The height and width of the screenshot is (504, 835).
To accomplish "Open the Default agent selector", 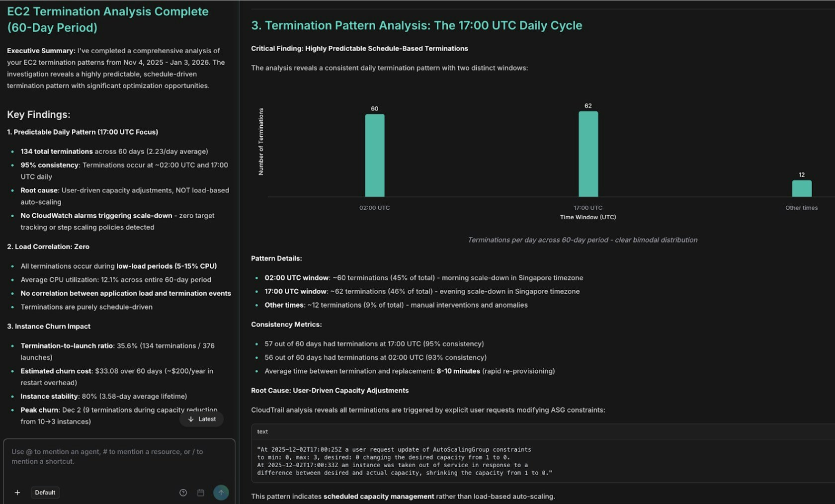I will pos(45,493).
